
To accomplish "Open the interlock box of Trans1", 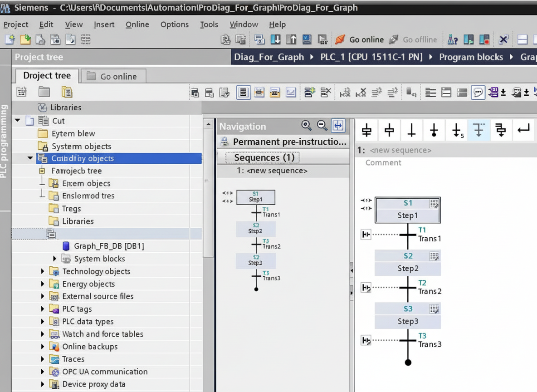I will [x=366, y=235].
